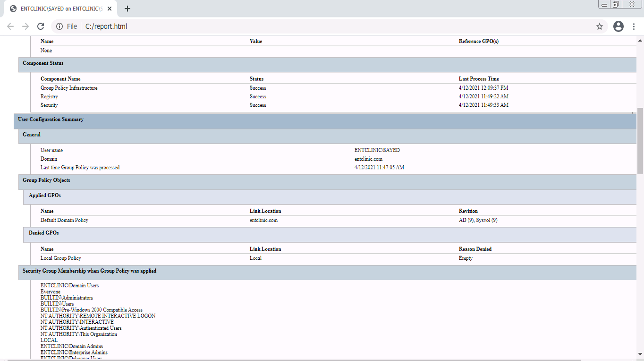Click the Registry component name
Image resolution: width=644 pixels, height=361 pixels.
coord(49,96)
